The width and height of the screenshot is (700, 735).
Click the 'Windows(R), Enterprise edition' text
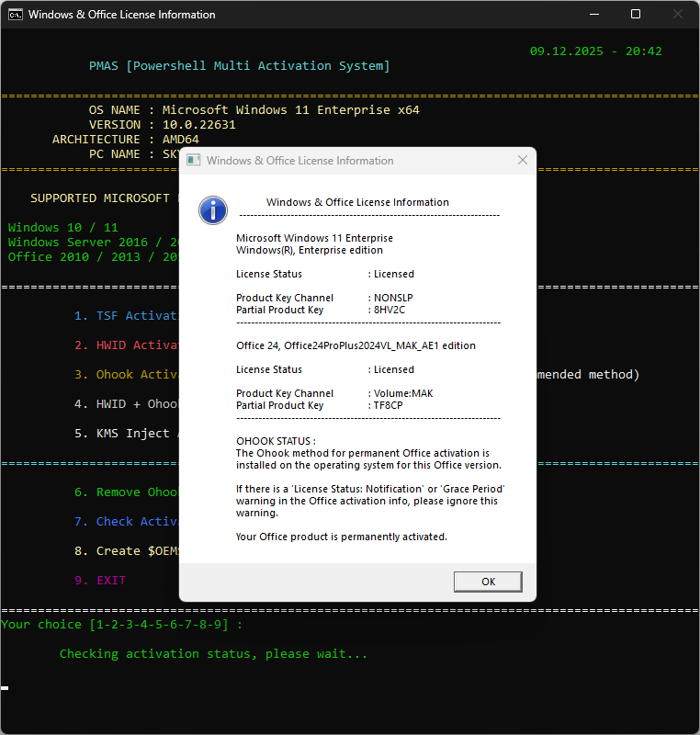point(310,250)
